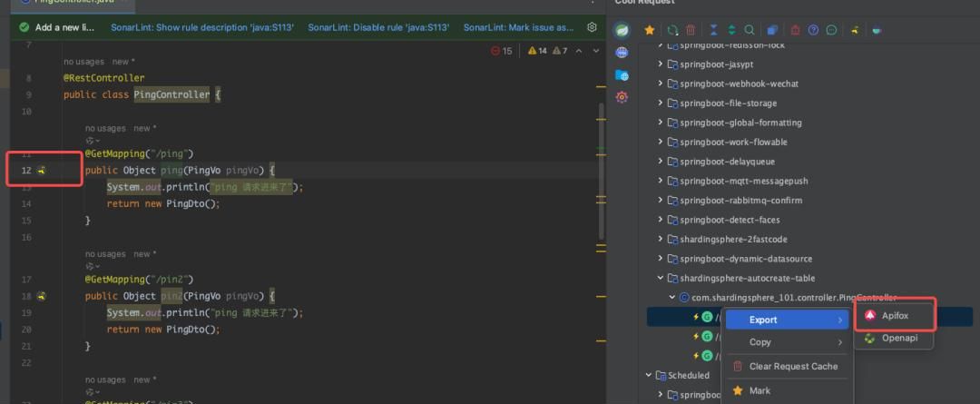Select Apifox in the Export submenu
The height and width of the screenshot is (404, 980).
894,315
